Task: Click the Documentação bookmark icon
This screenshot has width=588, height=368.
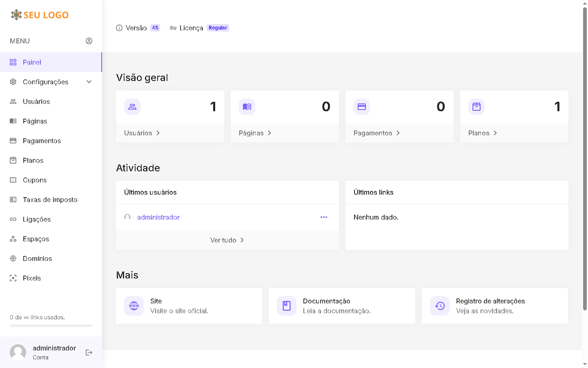Action: pos(287,306)
